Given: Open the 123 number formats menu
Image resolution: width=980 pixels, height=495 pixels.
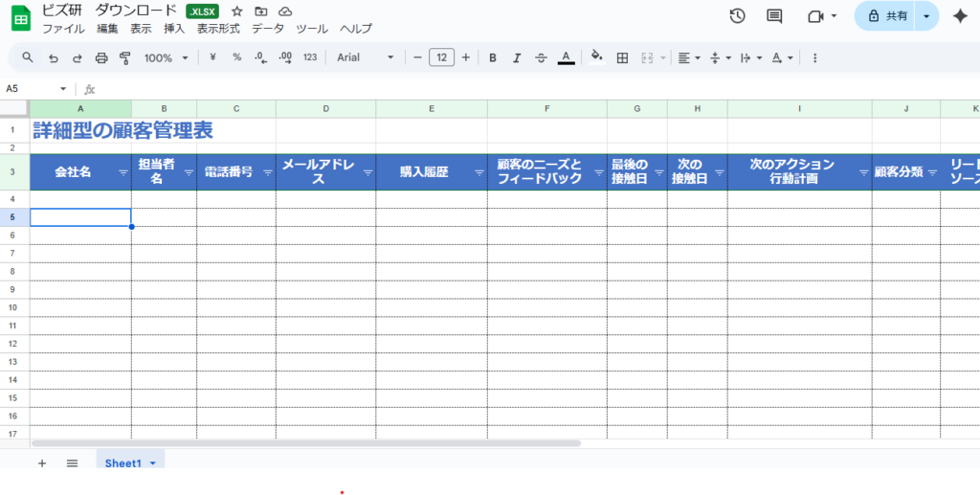Looking at the screenshot, I should (310, 57).
